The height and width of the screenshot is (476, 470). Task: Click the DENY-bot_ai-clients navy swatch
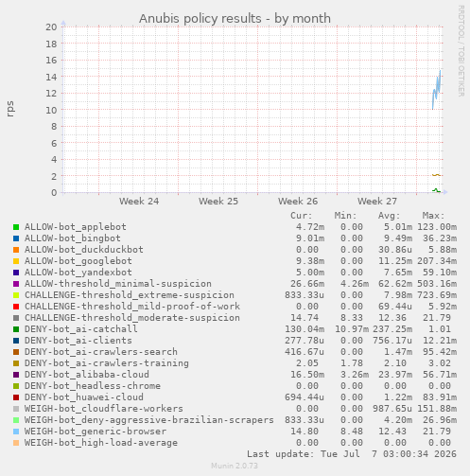click(16, 341)
